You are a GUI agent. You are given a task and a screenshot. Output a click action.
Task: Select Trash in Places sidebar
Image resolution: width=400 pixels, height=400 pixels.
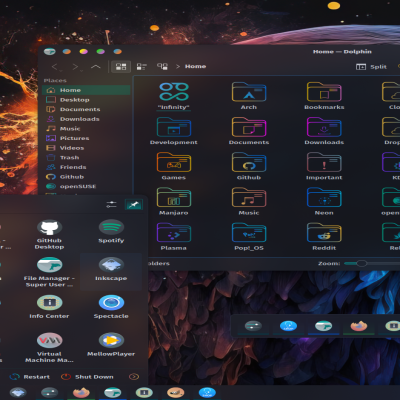click(x=86, y=158)
